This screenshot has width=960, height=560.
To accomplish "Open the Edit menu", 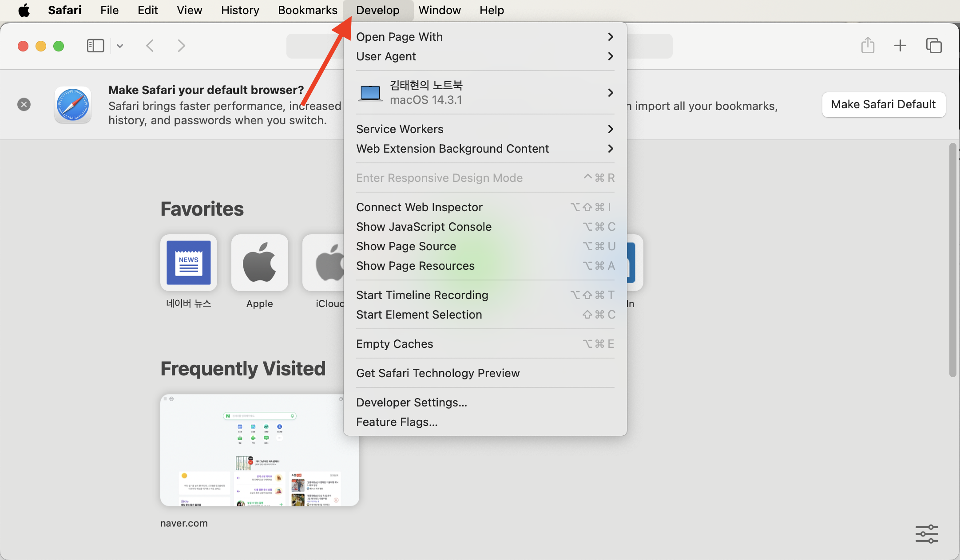I will tap(148, 10).
